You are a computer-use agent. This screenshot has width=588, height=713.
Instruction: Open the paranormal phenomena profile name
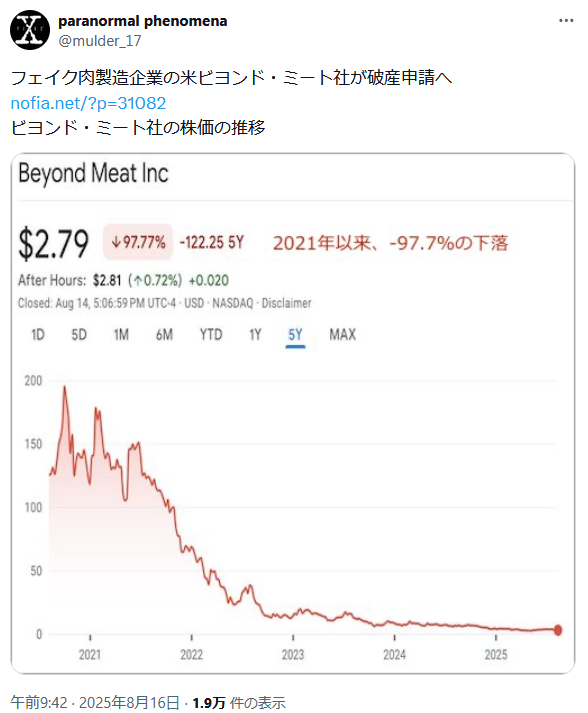(x=143, y=21)
